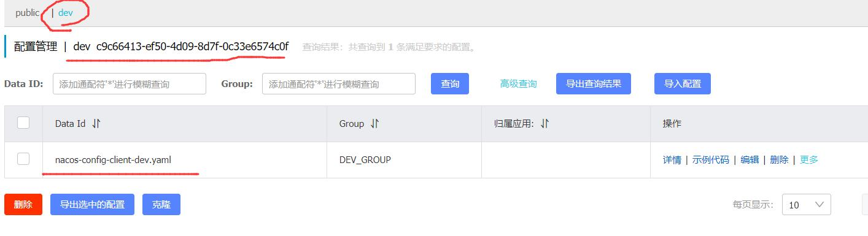The height and width of the screenshot is (236, 868).
Task: Click the 导入配置 import button
Action: coord(683,84)
